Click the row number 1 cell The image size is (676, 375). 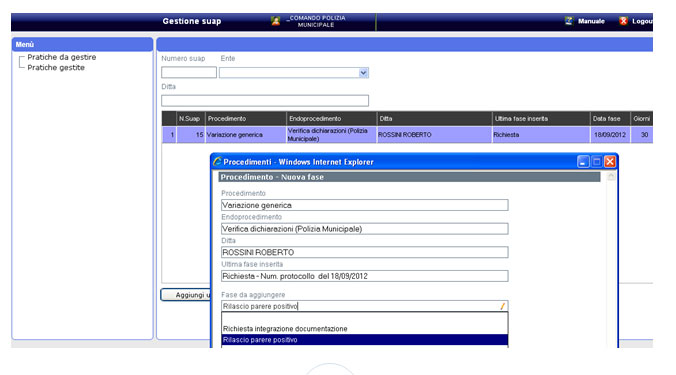point(169,134)
